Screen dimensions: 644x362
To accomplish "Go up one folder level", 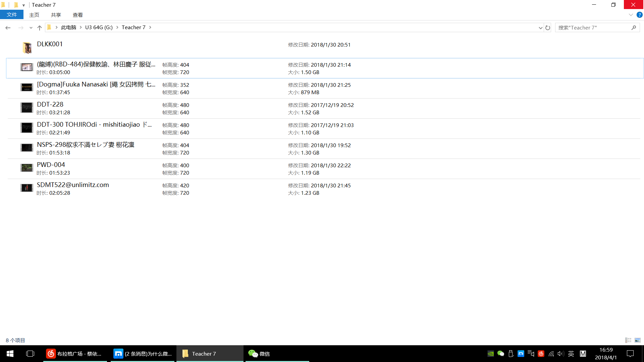I will [40, 27].
